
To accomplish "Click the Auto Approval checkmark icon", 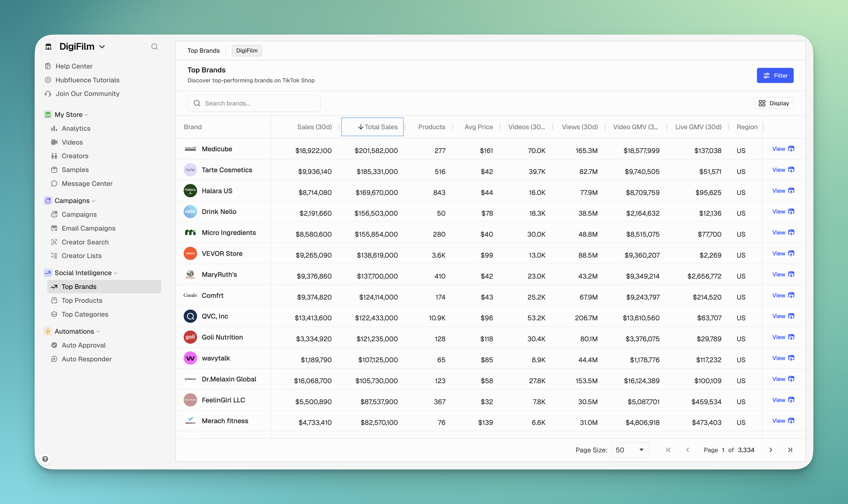I will 54,345.
